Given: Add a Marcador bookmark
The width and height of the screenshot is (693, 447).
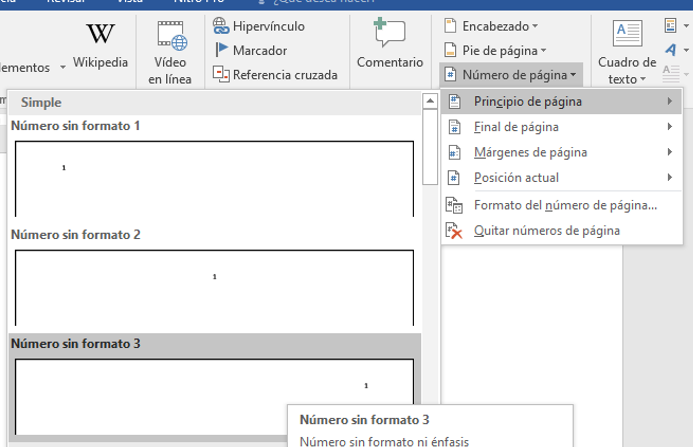Looking at the screenshot, I should coord(250,50).
